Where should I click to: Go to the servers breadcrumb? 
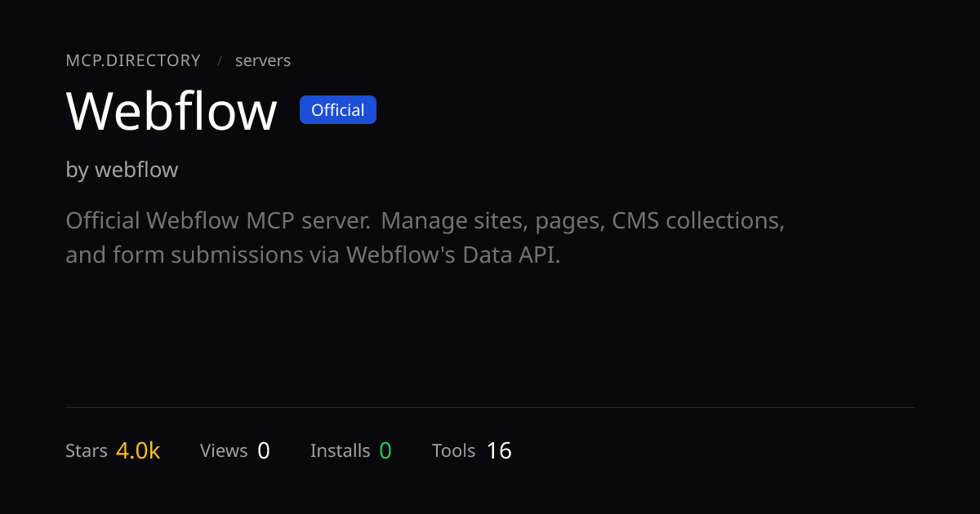click(x=263, y=60)
